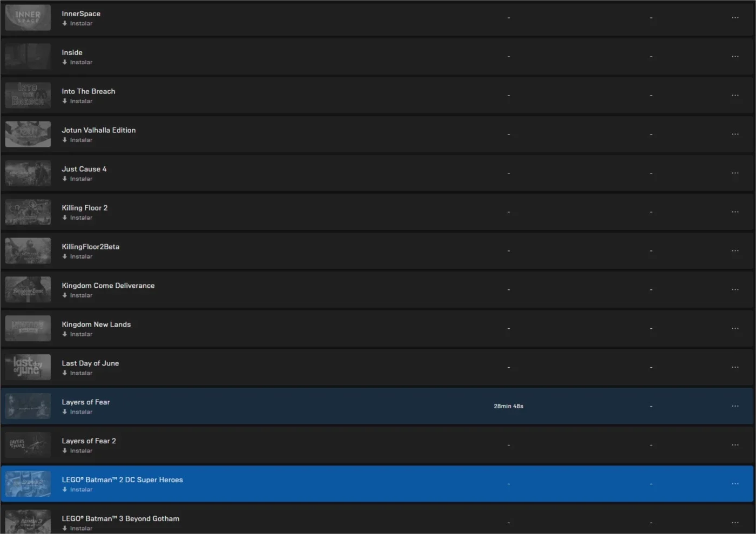Click Instalar under KillingFloor2Beta

click(x=77, y=257)
